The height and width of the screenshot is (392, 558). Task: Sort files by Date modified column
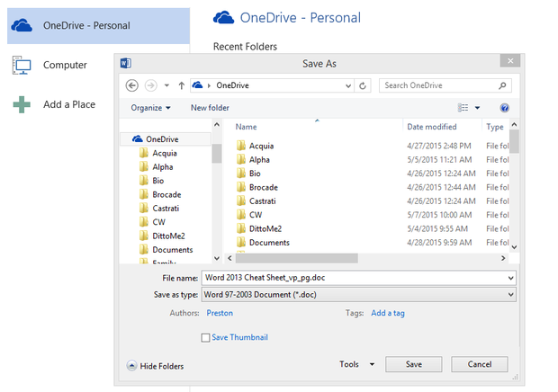[432, 127]
